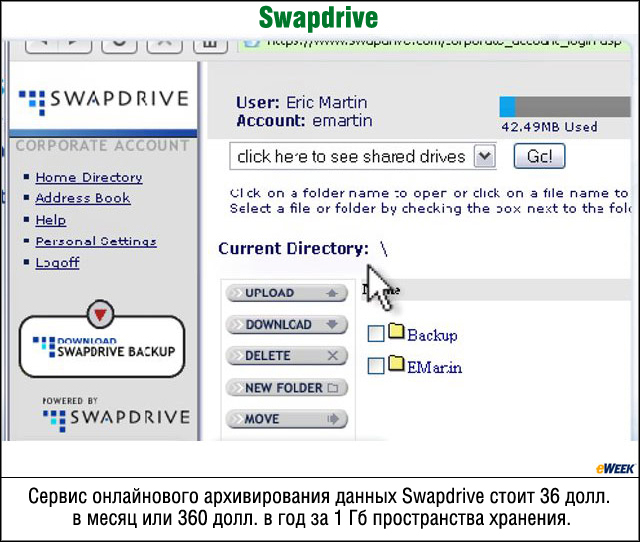Image resolution: width=640 pixels, height=542 pixels.
Task: Click the DOWNLOAD button
Action: (x=287, y=325)
